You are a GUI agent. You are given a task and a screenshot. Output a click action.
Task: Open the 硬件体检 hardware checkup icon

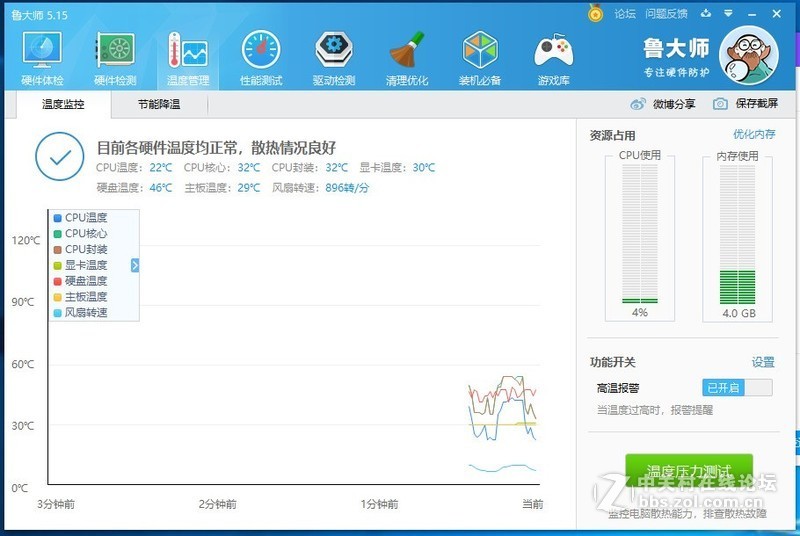click(42, 50)
